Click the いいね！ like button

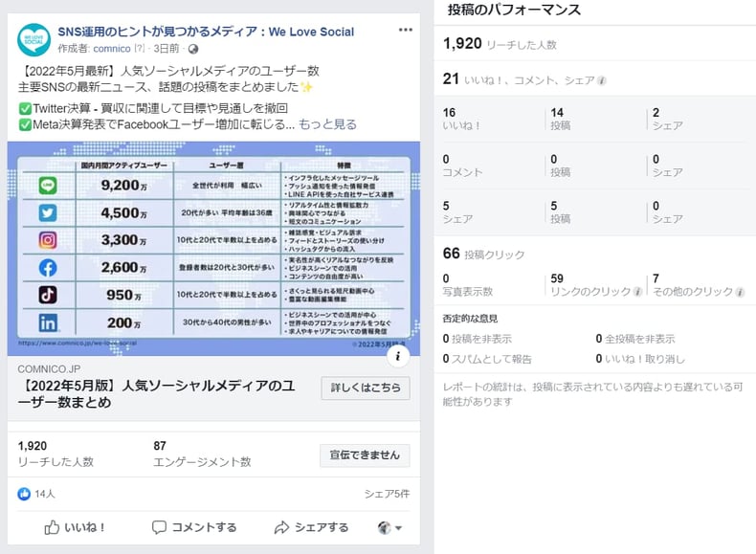pos(75,527)
